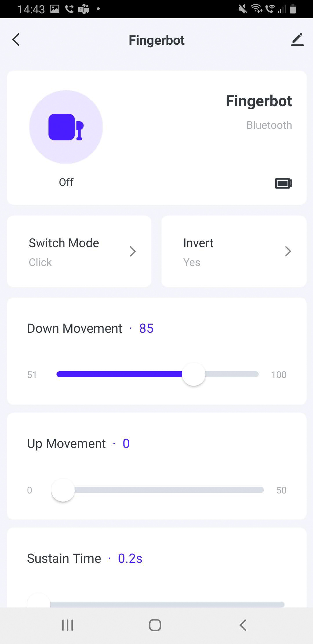The image size is (313, 644).
Task: Click the Off status label
Action: 66,182
